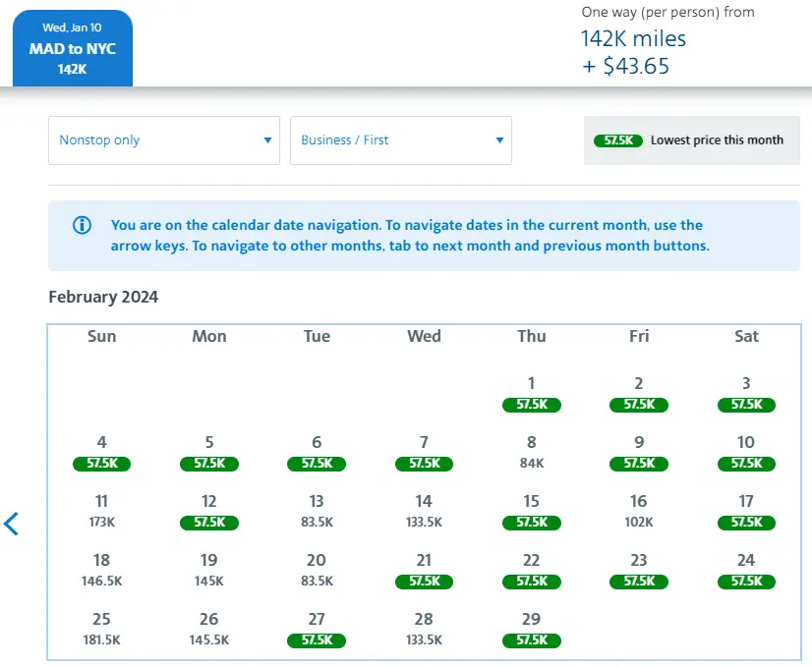Choose February 14 at 133.5K
812x667 pixels.
(x=424, y=511)
